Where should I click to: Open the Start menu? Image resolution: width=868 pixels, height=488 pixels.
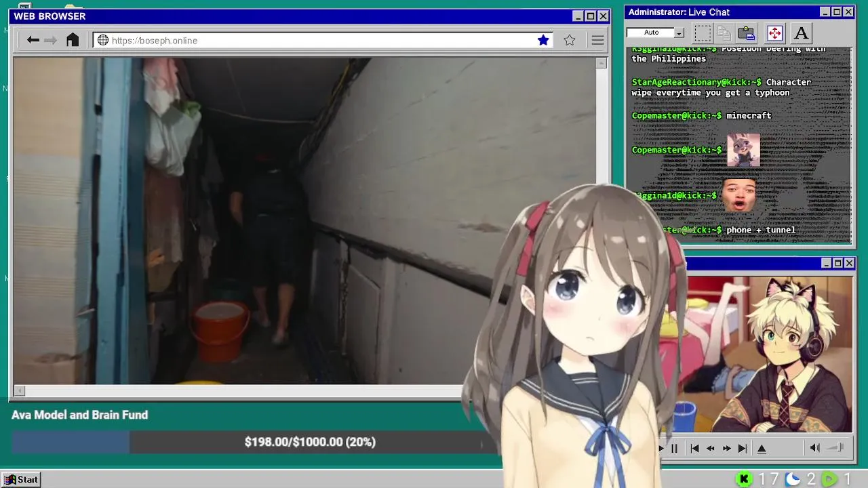tap(21, 479)
